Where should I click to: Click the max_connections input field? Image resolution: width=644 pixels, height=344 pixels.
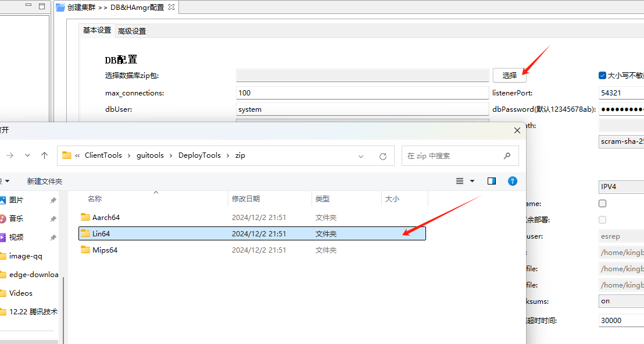click(362, 93)
